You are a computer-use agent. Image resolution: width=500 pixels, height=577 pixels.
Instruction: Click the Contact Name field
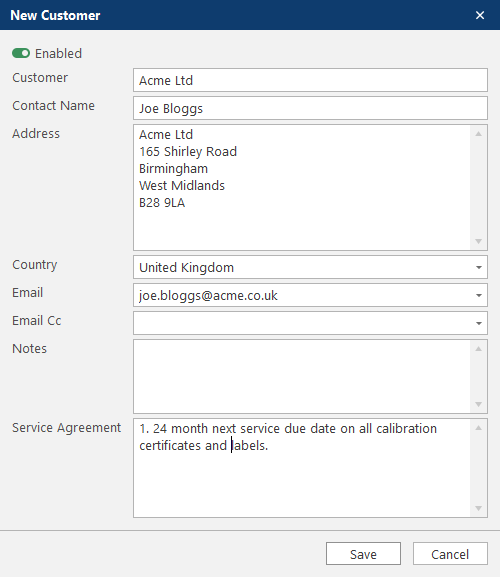tap(311, 108)
